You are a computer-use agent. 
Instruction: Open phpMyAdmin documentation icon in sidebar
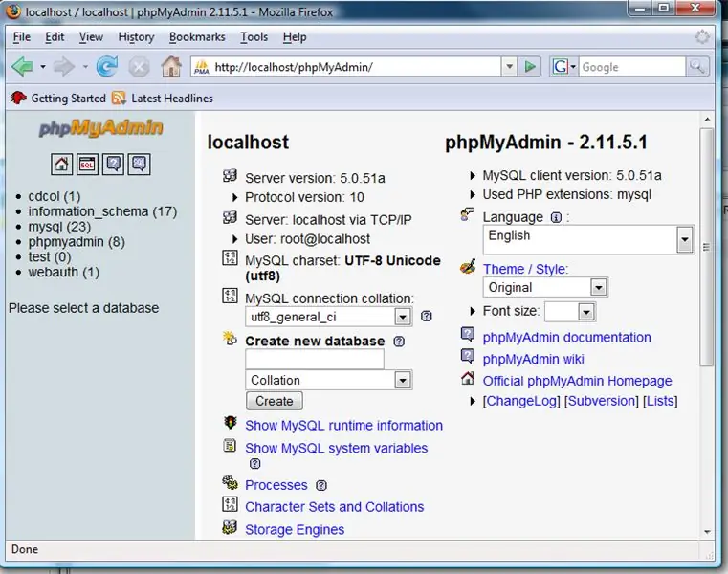coord(113,164)
